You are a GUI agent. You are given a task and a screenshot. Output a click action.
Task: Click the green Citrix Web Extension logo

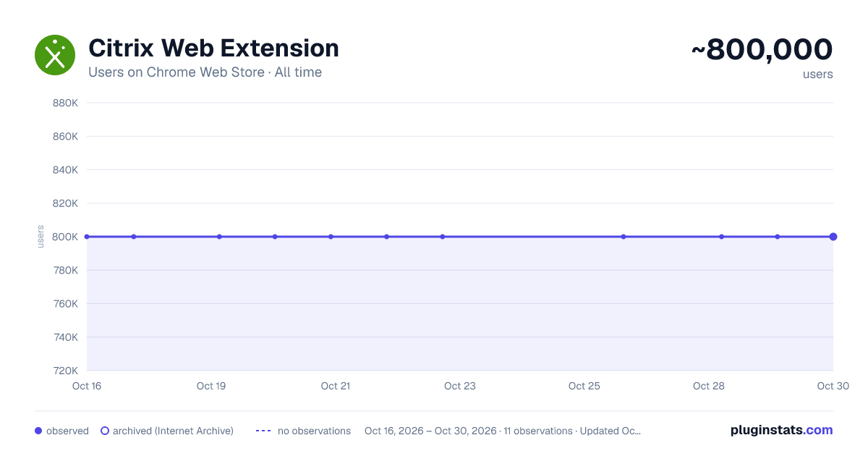tap(55, 55)
